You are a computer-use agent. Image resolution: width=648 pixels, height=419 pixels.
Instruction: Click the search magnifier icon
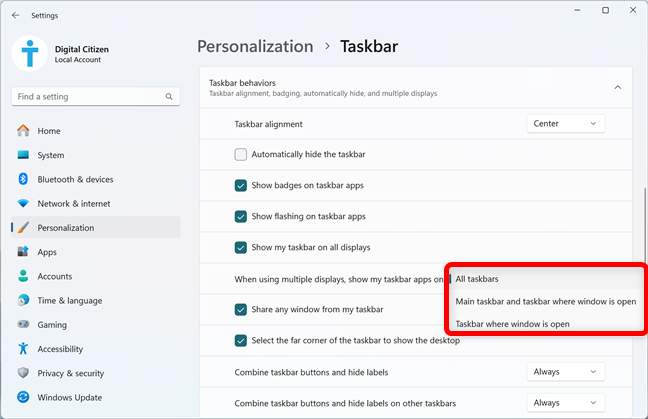[x=169, y=97]
